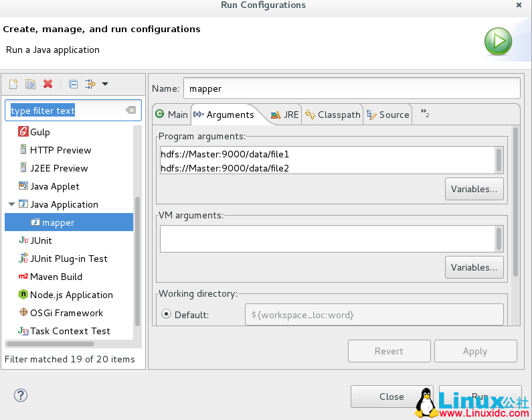Viewport: 532px width, 420px height.
Task: Click the configuration tree vertical scrollbar
Action: coord(137,261)
